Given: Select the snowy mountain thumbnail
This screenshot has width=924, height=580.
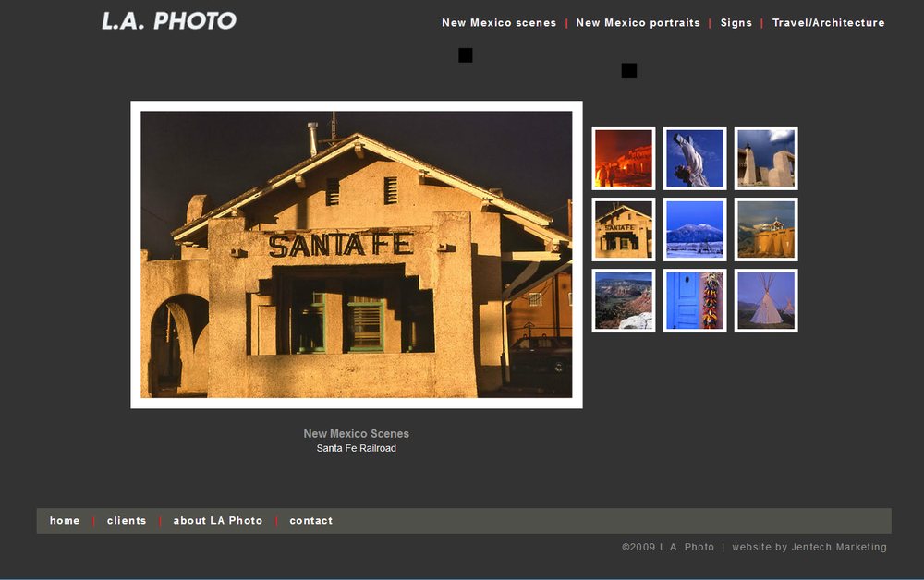Looking at the screenshot, I should (695, 230).
